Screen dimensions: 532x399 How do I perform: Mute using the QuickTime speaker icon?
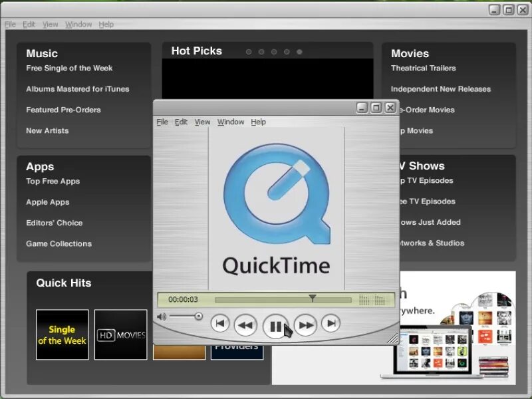click(162, 317)
